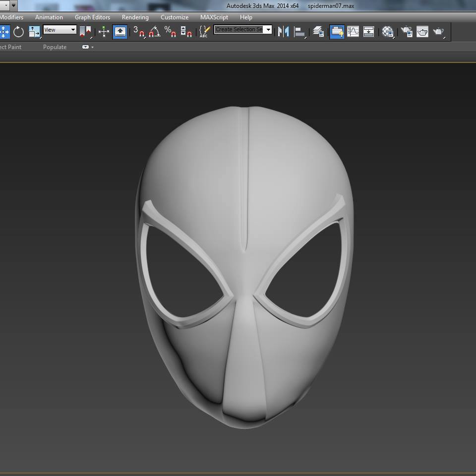Open the Rendered Frame Window
Image resolution: width=476 pixels, height=476 pixels.
[x=422, y=32]
